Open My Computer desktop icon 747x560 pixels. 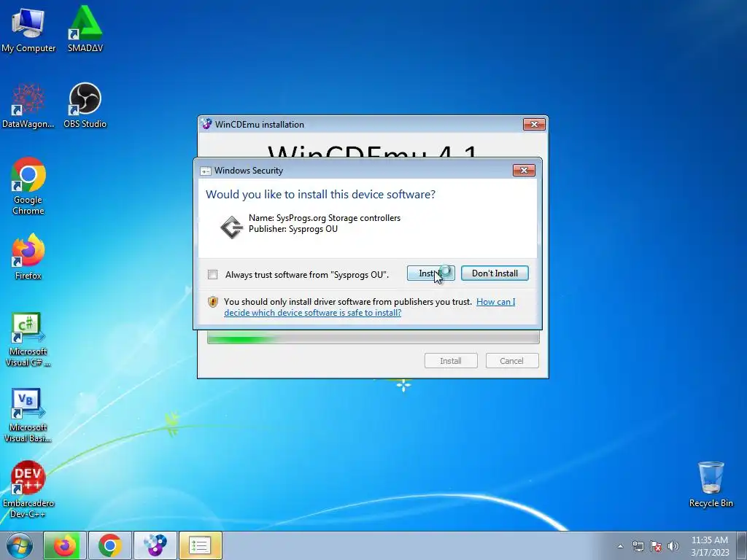(x=28, y=29)
